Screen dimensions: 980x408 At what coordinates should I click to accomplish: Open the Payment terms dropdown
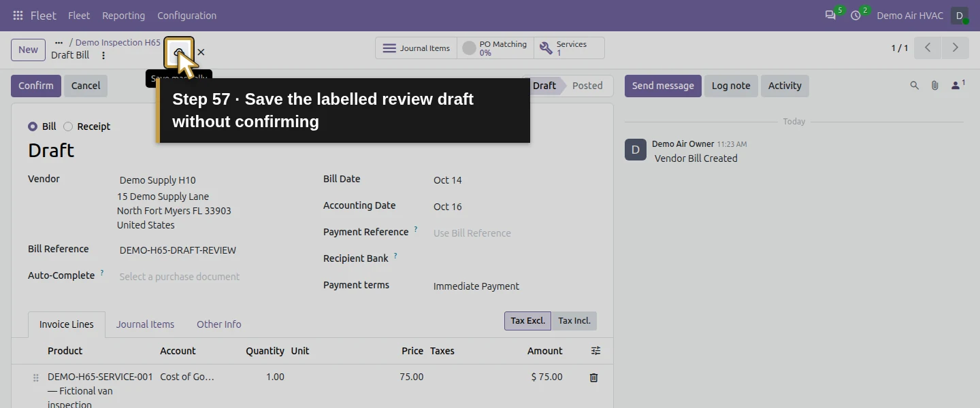(x=514, y=286)
